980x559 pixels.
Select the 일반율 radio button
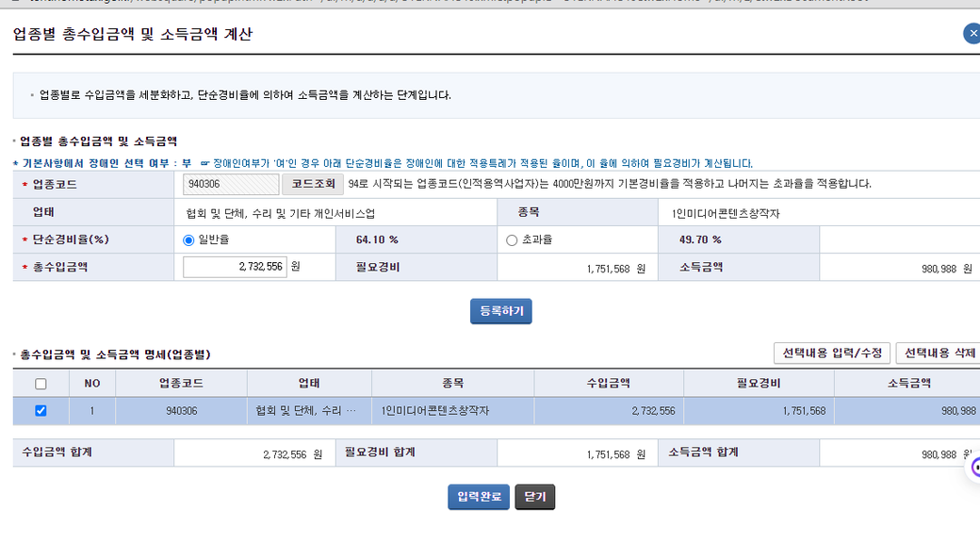(x=189, y=239)
